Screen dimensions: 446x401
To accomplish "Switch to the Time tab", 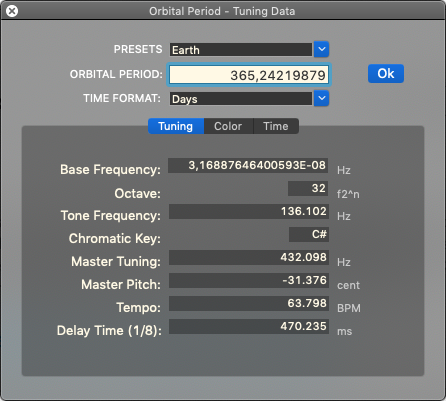I will click(276, 126).
